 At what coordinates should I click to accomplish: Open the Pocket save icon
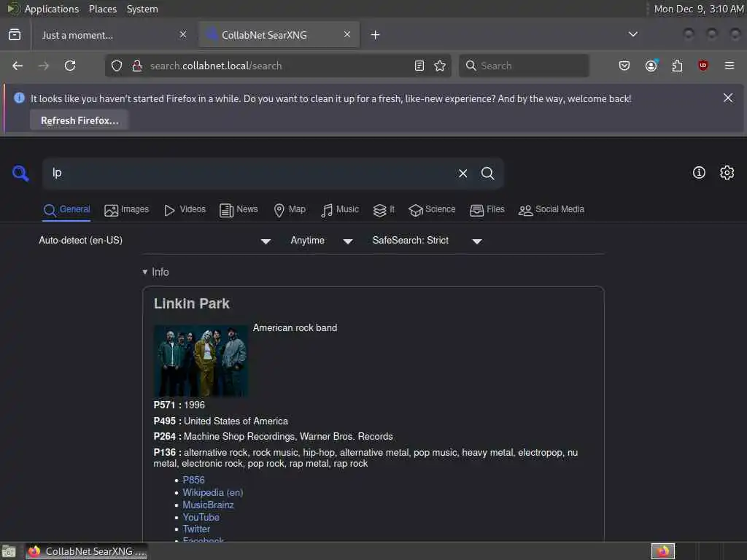[624, 66]
